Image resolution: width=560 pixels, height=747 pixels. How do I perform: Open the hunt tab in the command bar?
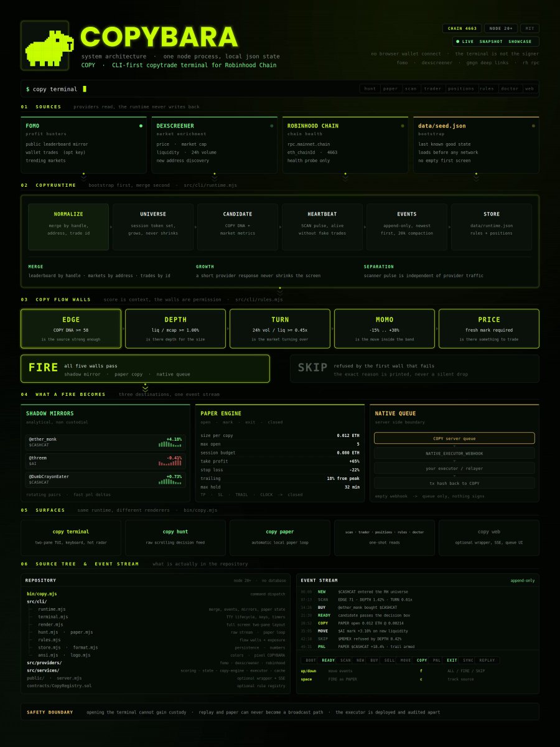click(370, 88)
